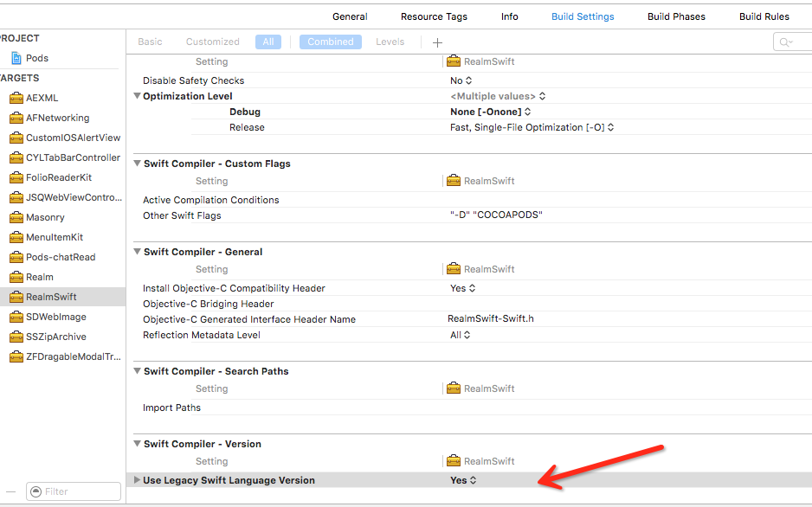
Task: Collapse Swift Compiler - General section
Action: (x=138, y=252)
